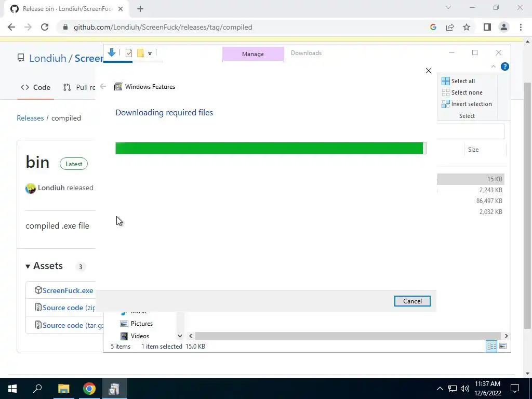The height and width of the screenshot is (399, 532).
Task: Collapse the Explorer ribbon with the chevron
Action: point(494,66)
